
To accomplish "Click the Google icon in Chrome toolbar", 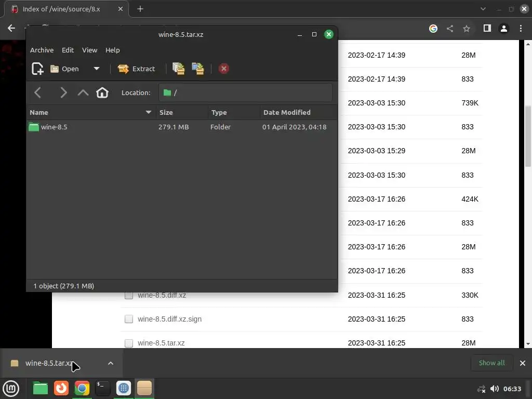I will pos(433,29).
